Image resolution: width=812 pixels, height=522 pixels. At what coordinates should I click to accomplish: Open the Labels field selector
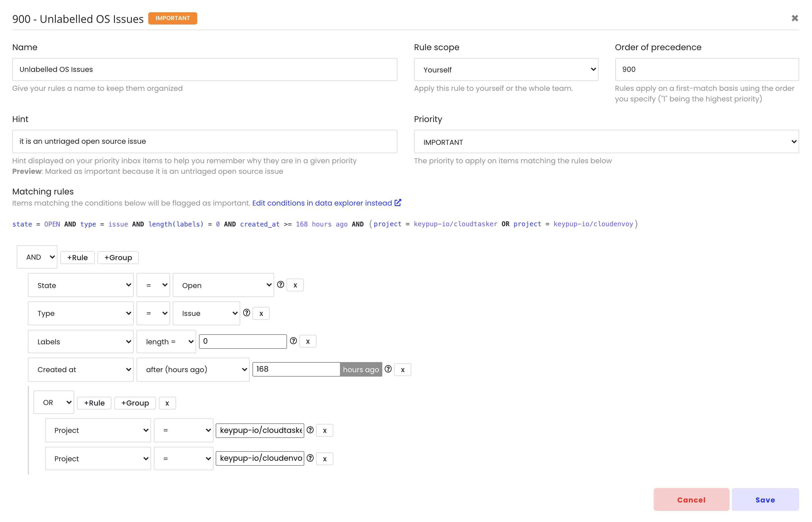tap(81, 342)
